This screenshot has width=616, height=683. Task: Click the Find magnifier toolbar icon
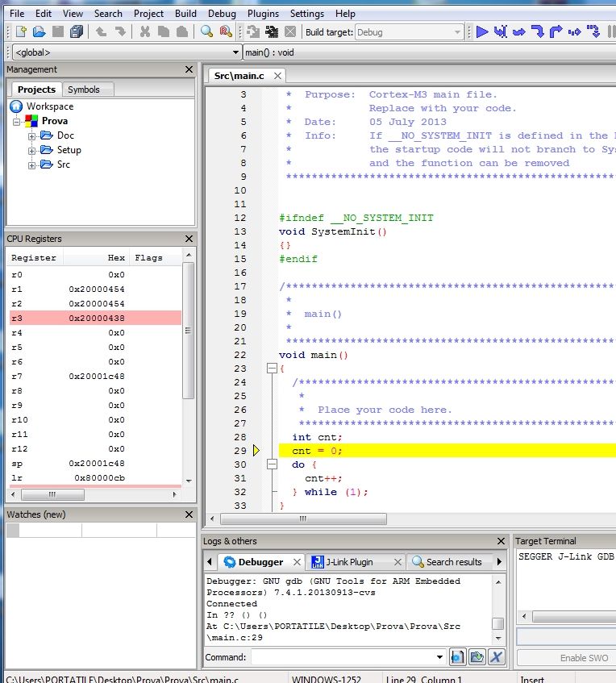click(206, 32)
